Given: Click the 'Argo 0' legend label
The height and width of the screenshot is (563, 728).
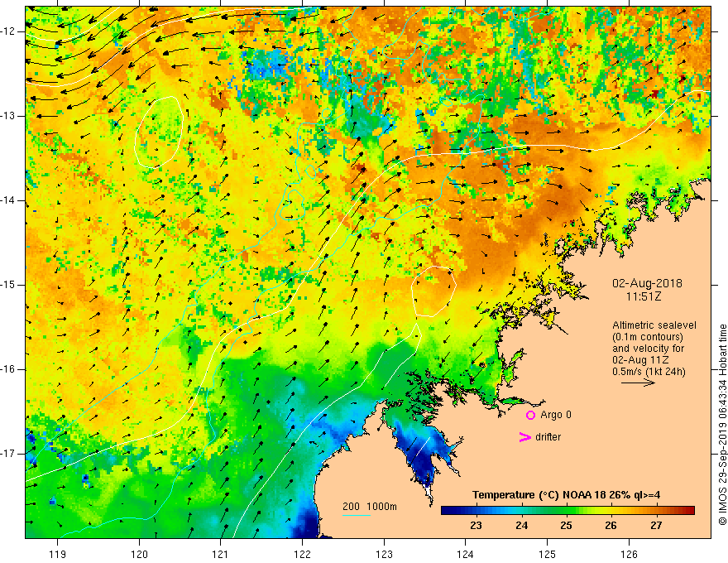Looking at the screenshot, I should pos(556,415).
